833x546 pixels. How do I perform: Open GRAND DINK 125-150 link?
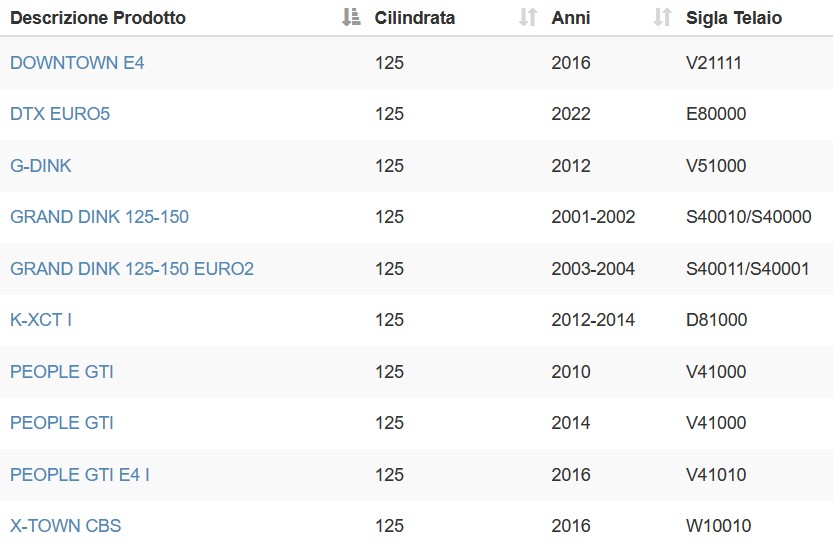[x=99, y=217]
